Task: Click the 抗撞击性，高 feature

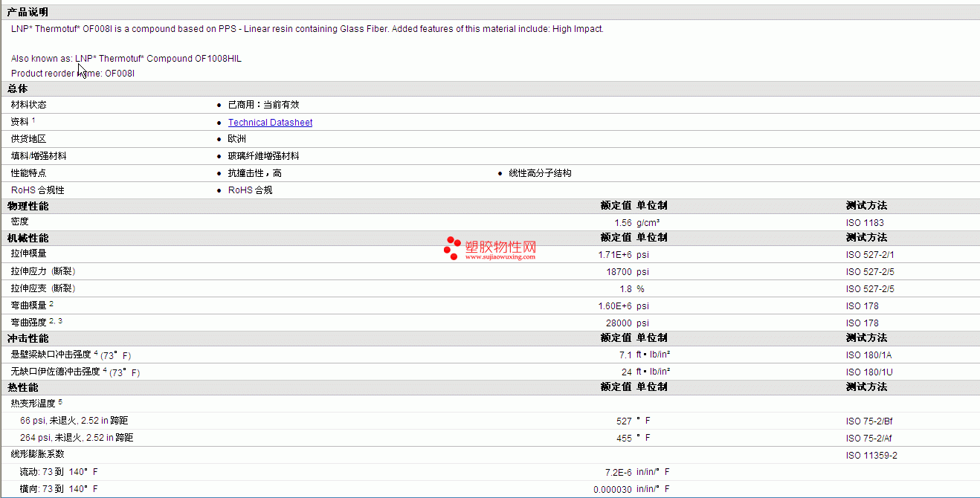Action: pyautogui.click(x=255, y=173)
